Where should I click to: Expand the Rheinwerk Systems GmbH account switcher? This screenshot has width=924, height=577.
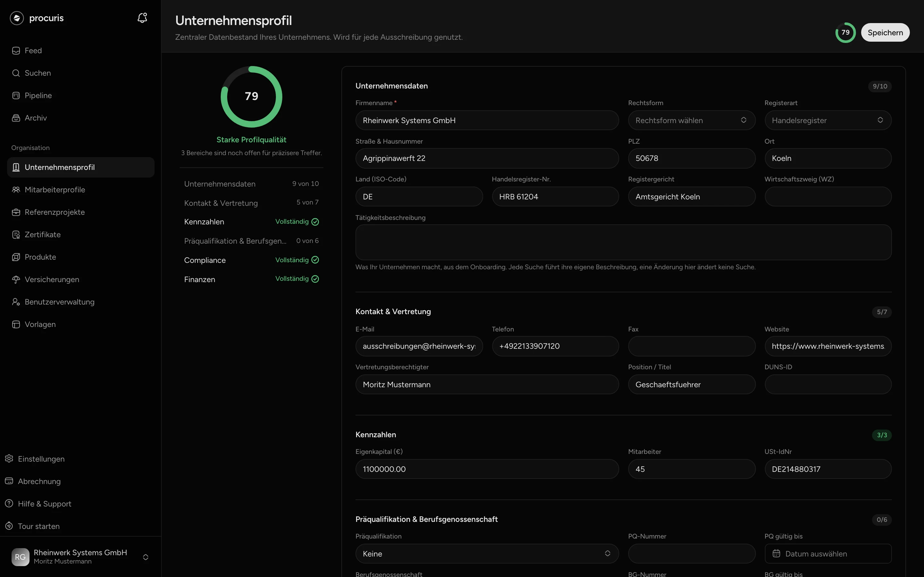[81, 557]
